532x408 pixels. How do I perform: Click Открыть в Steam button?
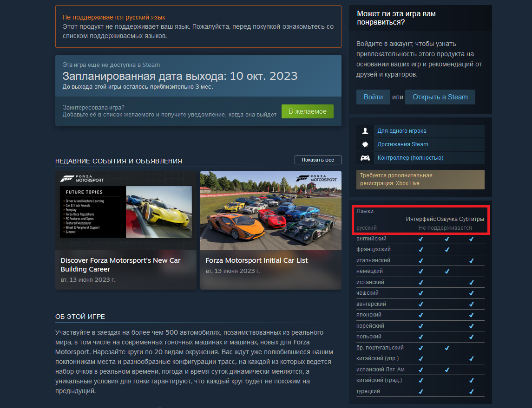440,97
